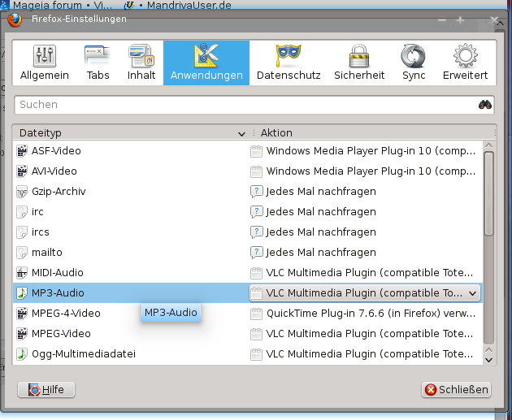Click the Firefox logo in title bar
Viewport: 512px width, 420px height.
click(x=15, y=19)
